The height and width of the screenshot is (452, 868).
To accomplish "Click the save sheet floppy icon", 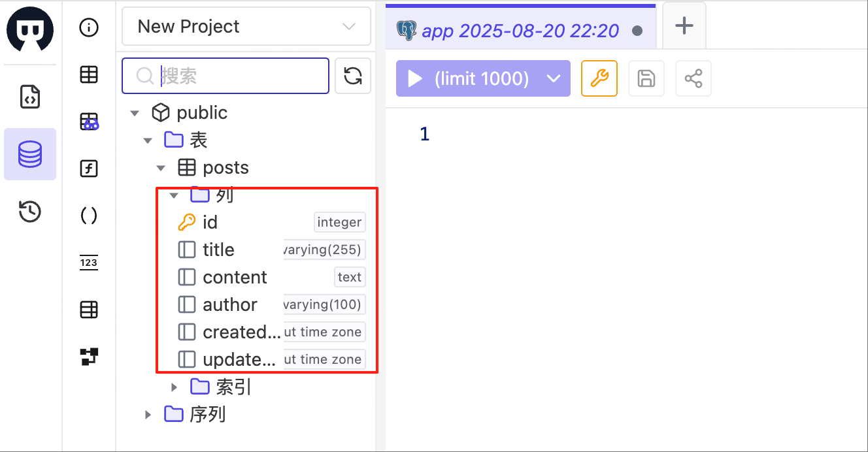I will [x=646, y=79].
